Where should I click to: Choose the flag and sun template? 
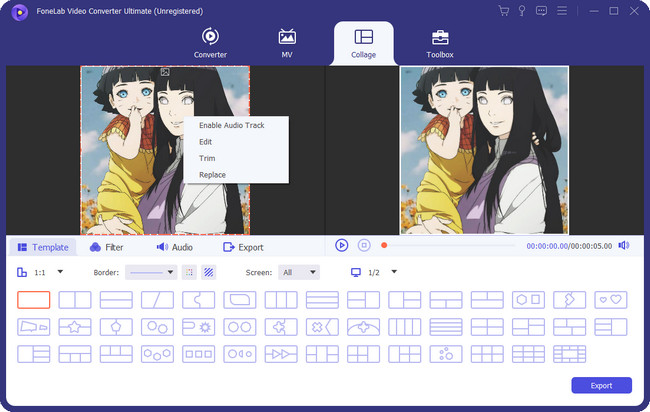click(x=199, y=327)
